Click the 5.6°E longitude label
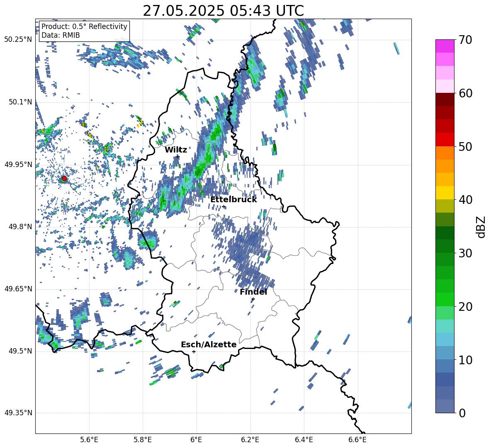491x448 pixels. [x=89, y=440]
